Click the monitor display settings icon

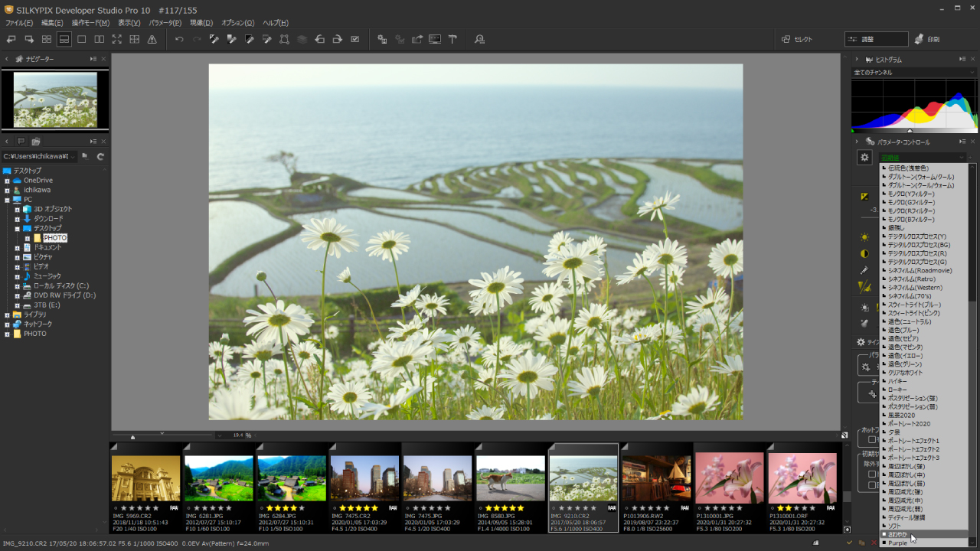click(435, 39)
